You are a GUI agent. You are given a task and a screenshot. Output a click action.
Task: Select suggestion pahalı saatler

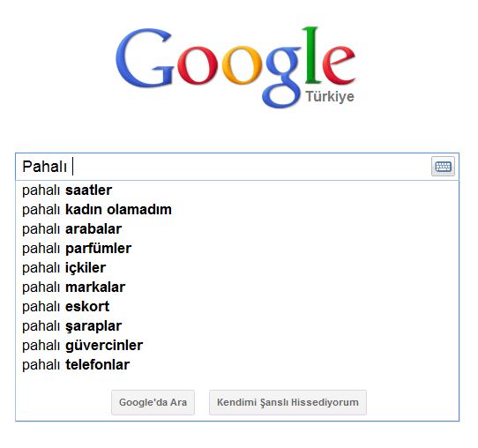[237, 190]
